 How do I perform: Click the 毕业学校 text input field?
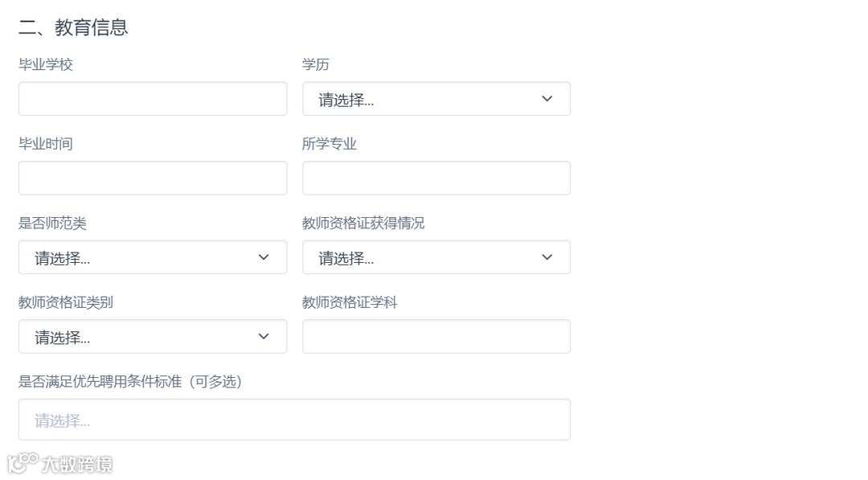pyautogui.click(x=153, y=99)
